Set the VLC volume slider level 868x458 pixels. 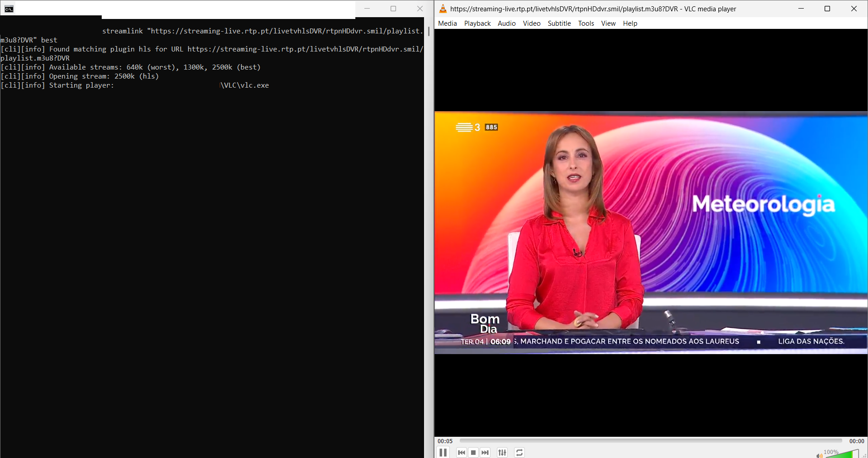click(x=842, y=453)
